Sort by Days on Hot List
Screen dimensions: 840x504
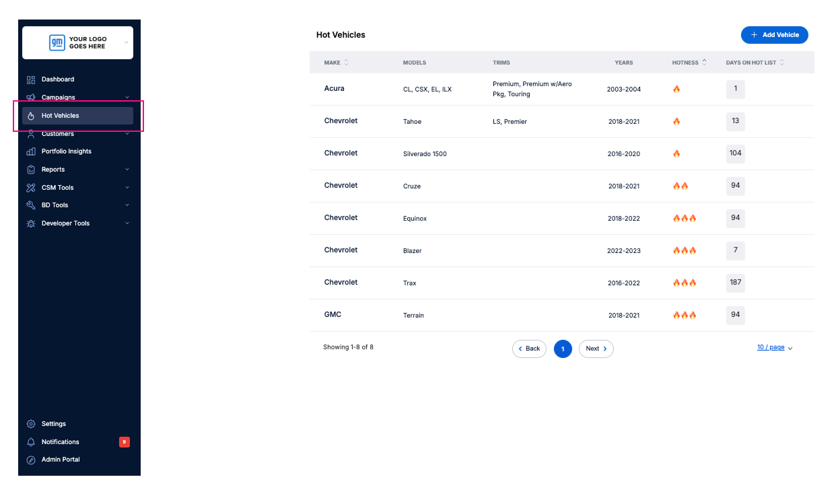pos(781,63)
